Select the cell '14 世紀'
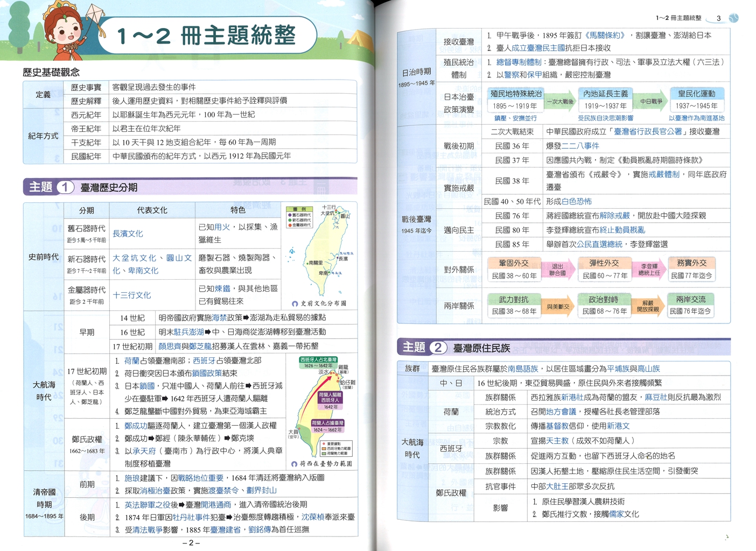This screenshot has height=551, width=756. pos(132,318)
